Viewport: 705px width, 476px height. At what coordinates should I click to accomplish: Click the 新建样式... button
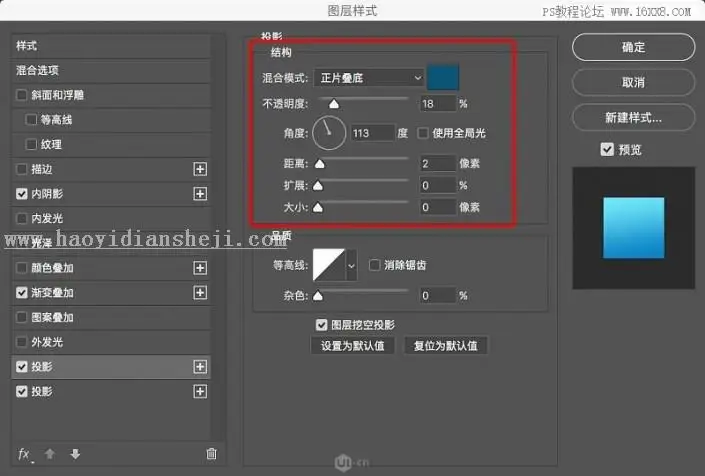[x=634, y=117]
